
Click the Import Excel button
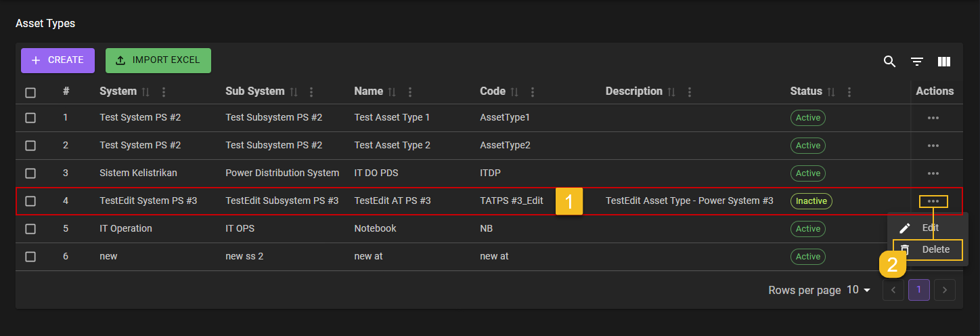point(158,60)
